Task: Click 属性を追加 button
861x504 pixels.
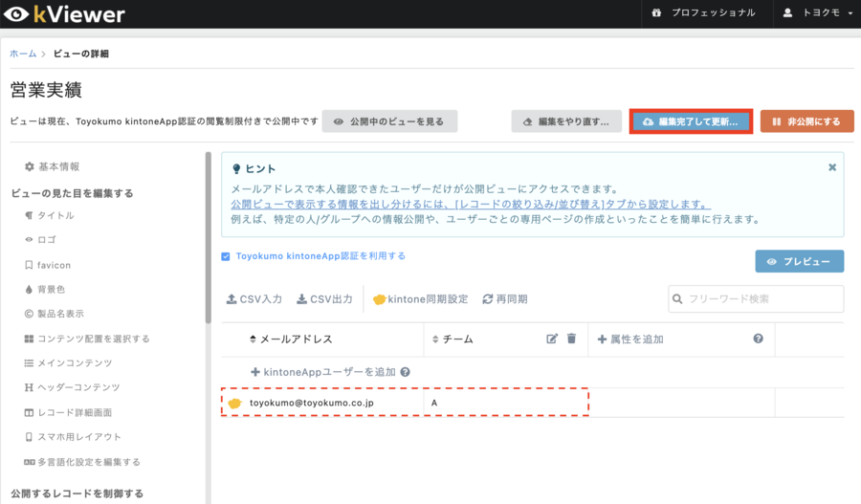Action: 630,340
